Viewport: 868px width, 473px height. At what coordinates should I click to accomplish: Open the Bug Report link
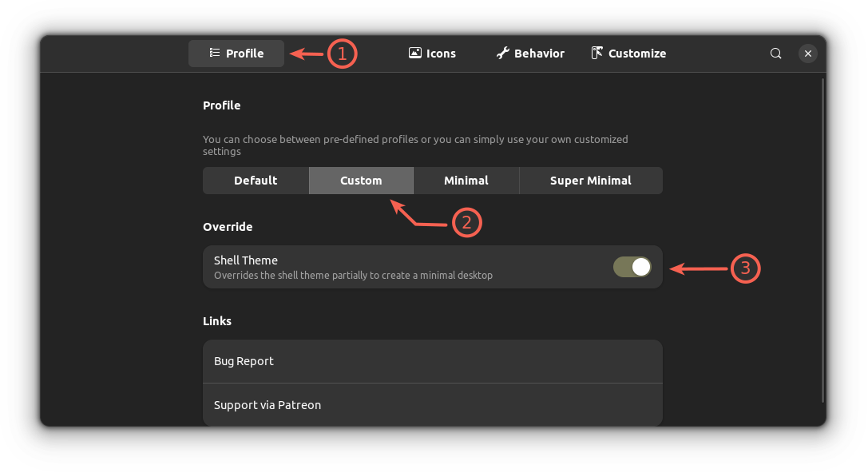(433, 361)
